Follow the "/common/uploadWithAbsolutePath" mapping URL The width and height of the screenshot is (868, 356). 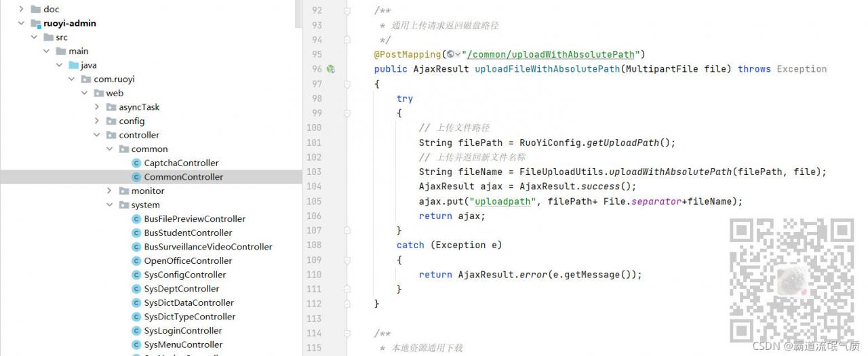tap(551, 54)
